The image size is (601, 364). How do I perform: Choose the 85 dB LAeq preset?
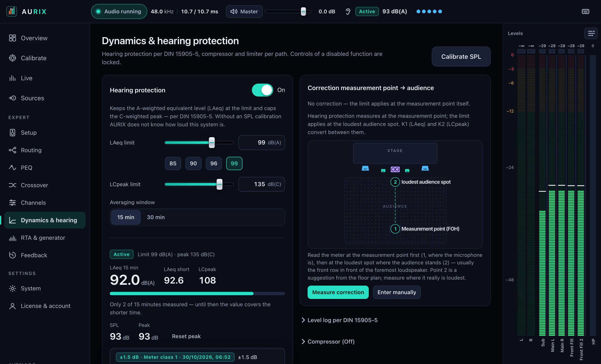[173, 163]
